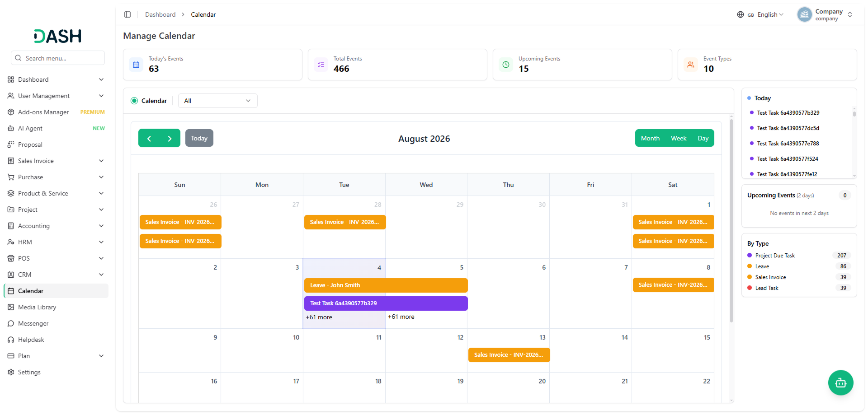Switch to Day view

pos(703,138)
